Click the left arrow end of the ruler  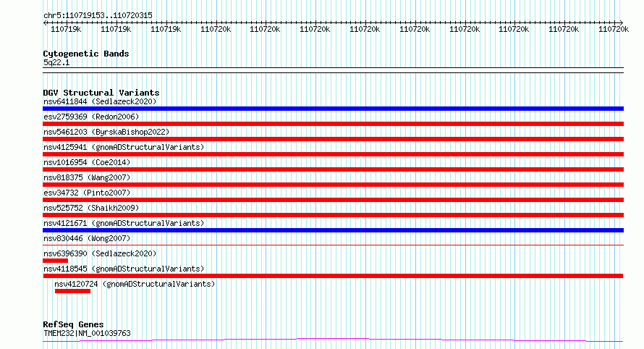[x=45, y=22]
